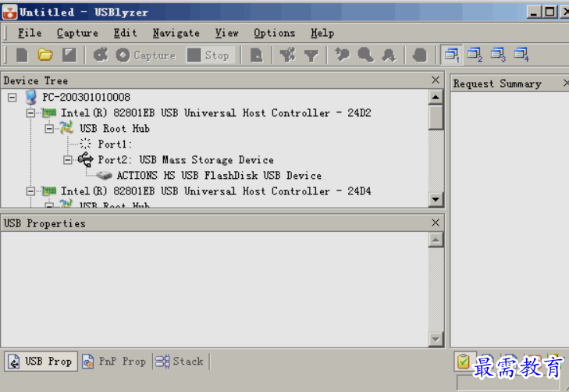Click the funnel filter toolbar icon
Viewport: 569px width, 392px height.
[311, 55]
